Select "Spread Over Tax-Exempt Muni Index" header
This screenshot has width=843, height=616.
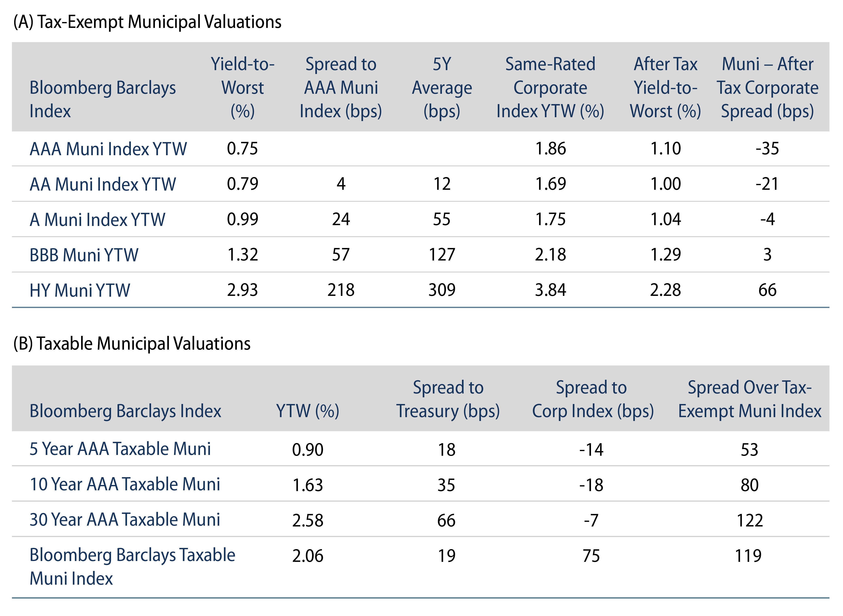click(749, 399)
